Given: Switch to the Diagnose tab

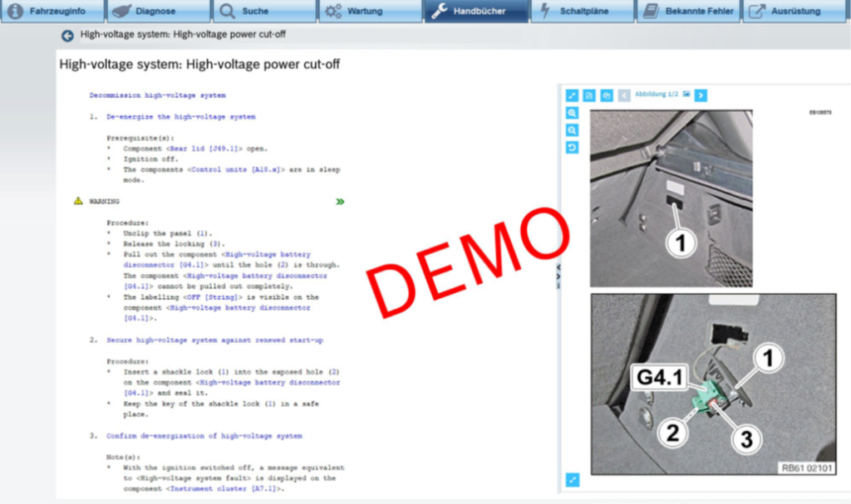Looking at the screenshot, I should coord(158,12).
